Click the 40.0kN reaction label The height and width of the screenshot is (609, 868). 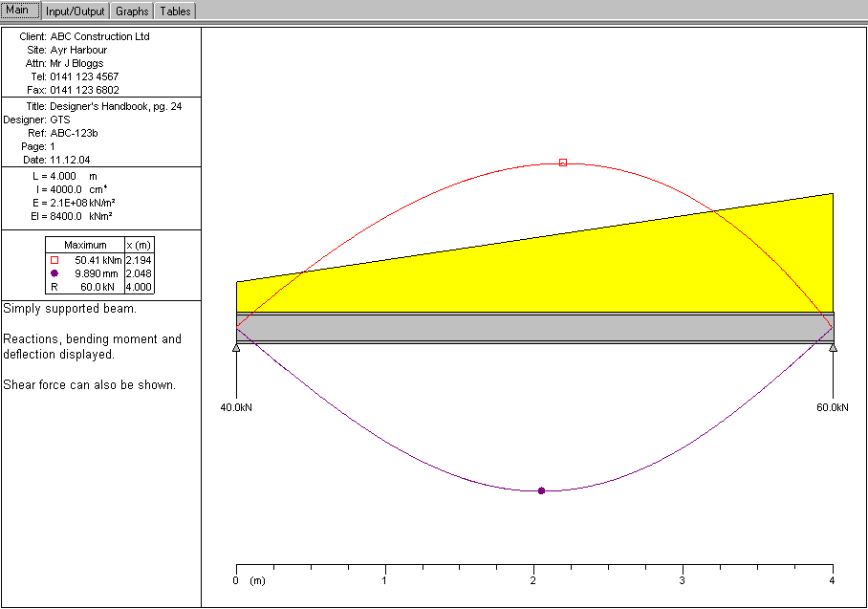236,407
